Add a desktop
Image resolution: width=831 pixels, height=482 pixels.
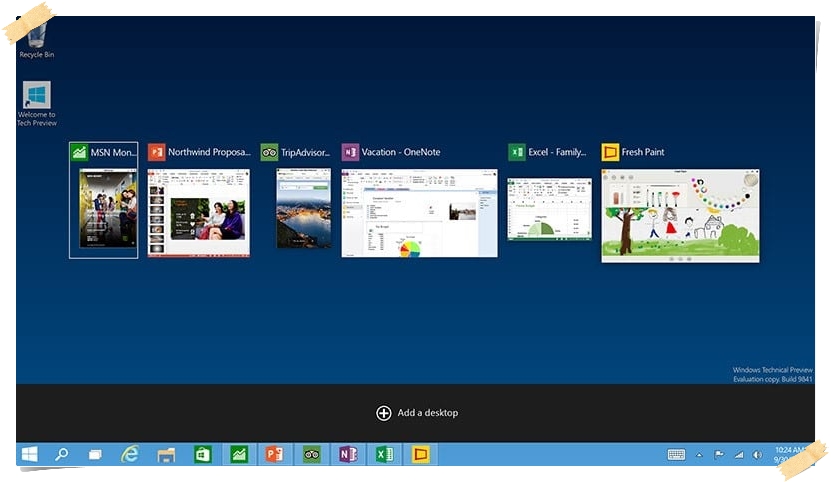(417, 413)
